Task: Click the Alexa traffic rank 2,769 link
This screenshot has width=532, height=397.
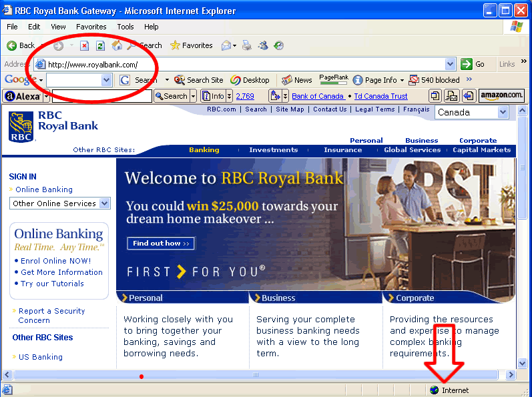Action: coord(245,96)
